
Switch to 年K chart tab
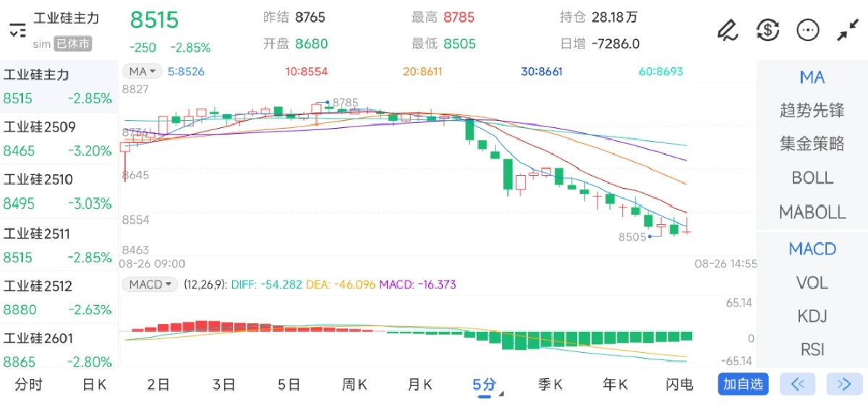(615, 385)
